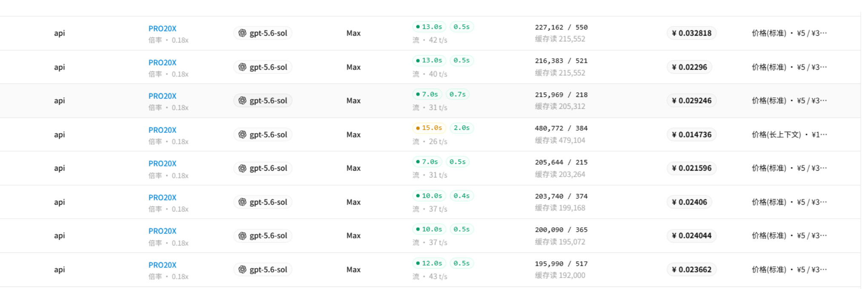The height and width of the screenshot is (289, 868).
Task: Select the token count 215,969 / 218
Action: coord(561,95)
